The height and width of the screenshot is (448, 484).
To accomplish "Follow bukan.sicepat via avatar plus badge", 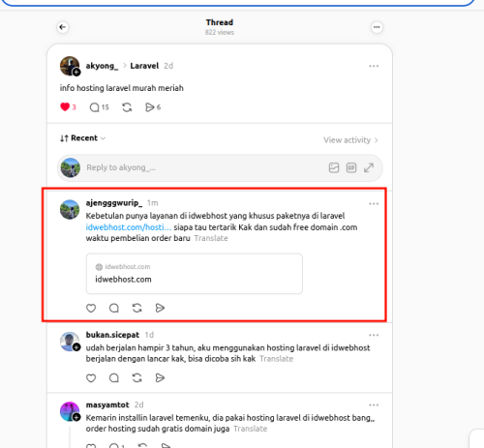I will tap(76, 347).
